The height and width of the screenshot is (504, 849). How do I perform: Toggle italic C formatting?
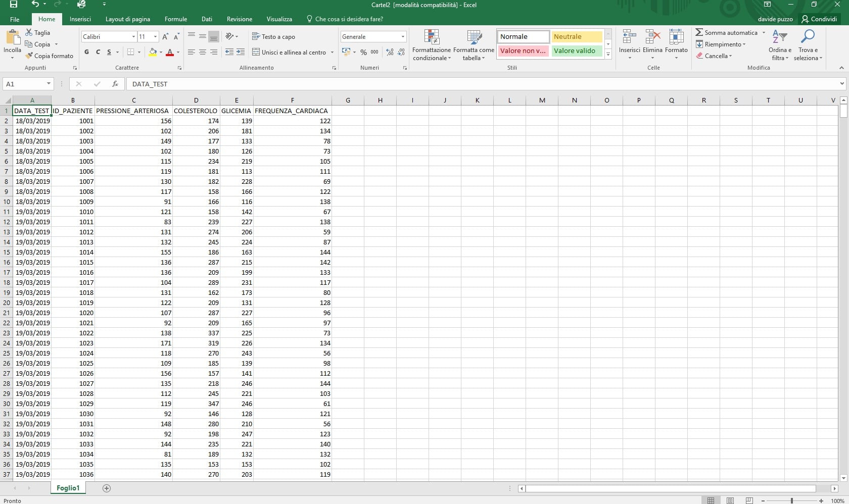[98, 52]
